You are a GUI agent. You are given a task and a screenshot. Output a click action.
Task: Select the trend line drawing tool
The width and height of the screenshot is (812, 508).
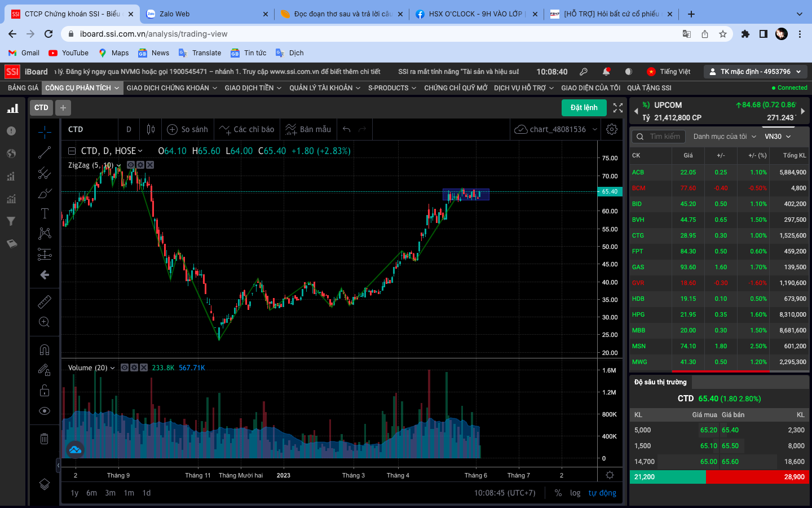point(45,152)
